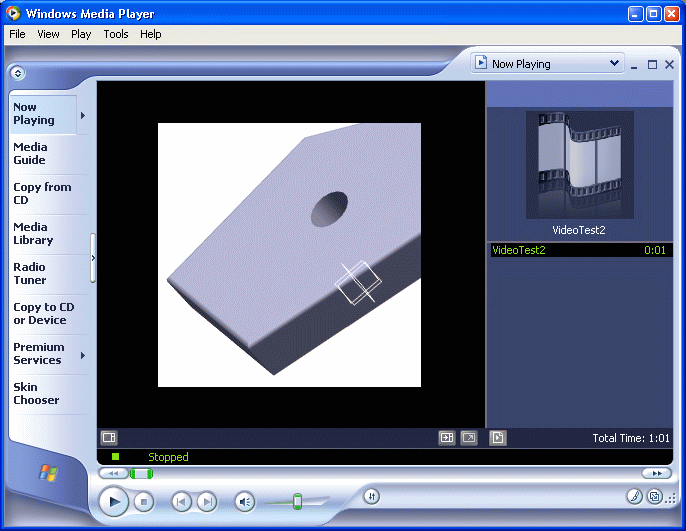
Task: Maximize the Windows Media Player window
Action: coord(654,14)
